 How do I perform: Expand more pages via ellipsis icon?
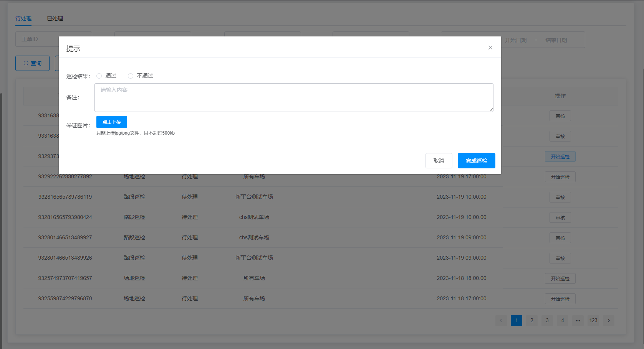point(578,321)
